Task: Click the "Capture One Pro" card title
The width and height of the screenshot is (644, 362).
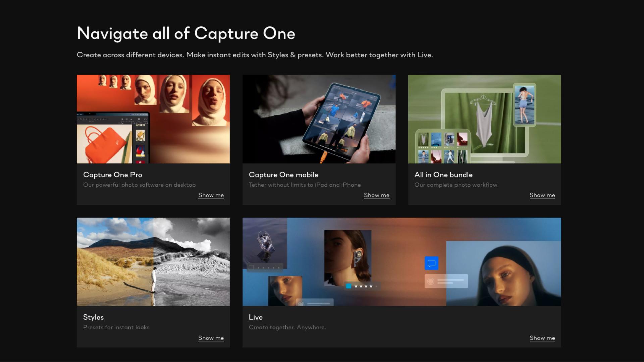Action: tap(112, 175)
